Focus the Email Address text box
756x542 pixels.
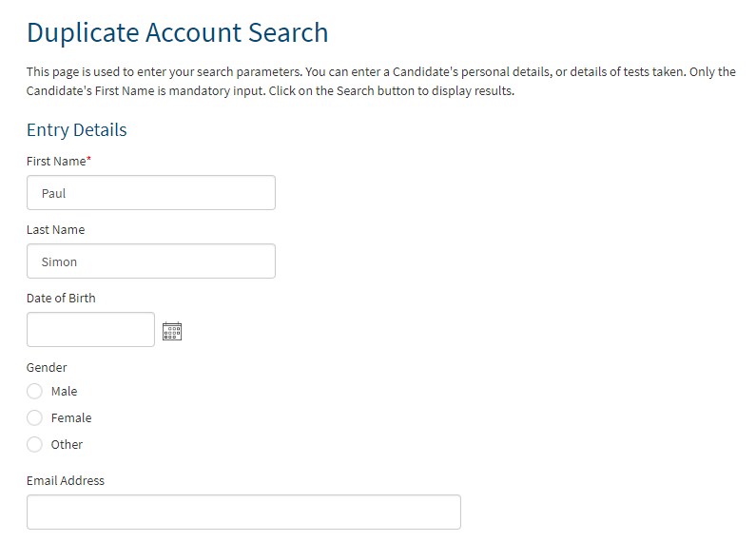tap(243, 512)
